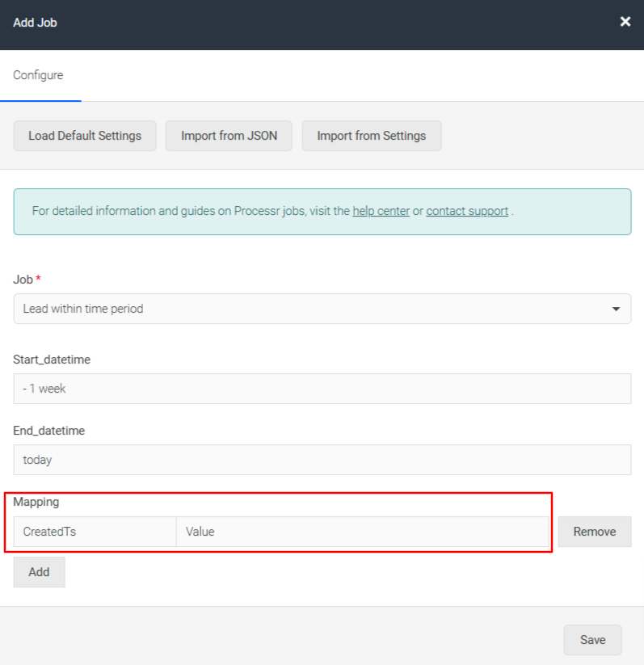Open the Lead within time period select box

pos(322,309)
